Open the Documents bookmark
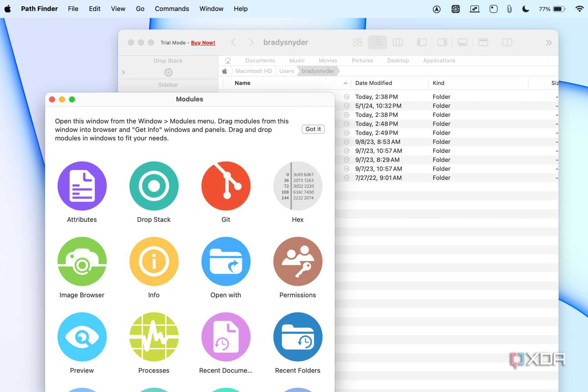Viewport: 588px width, 392px height. 260,61
